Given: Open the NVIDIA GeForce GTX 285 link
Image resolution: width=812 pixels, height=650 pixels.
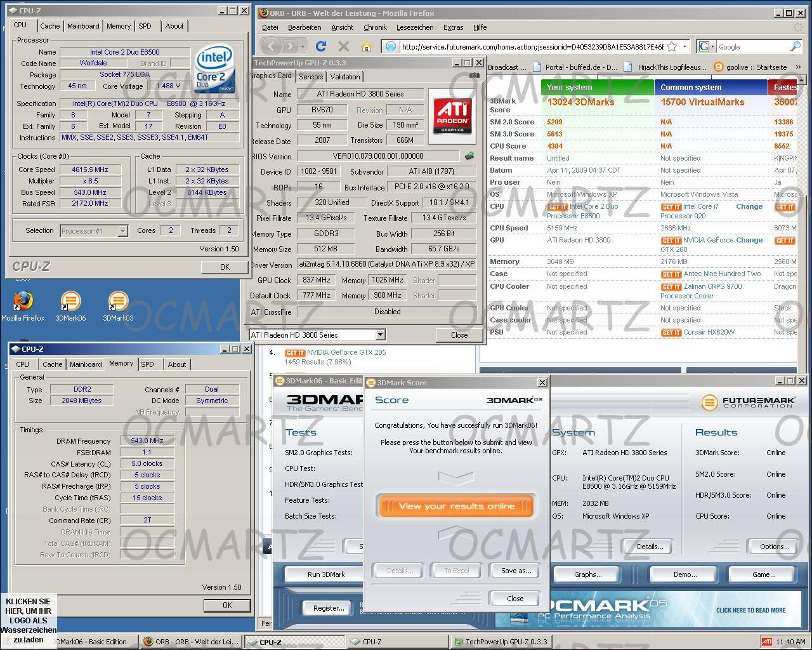Looking at the screenshot, I should click(x=346, y=352).
